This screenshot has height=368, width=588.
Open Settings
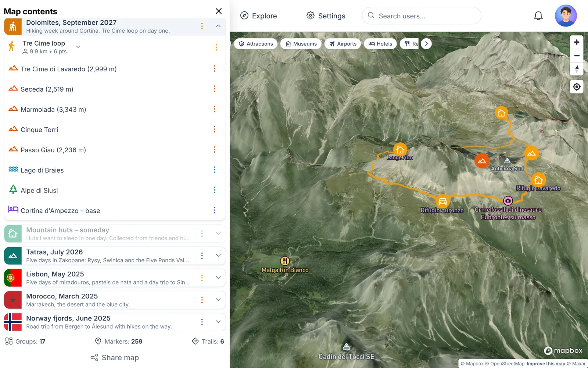click(326, 16)
